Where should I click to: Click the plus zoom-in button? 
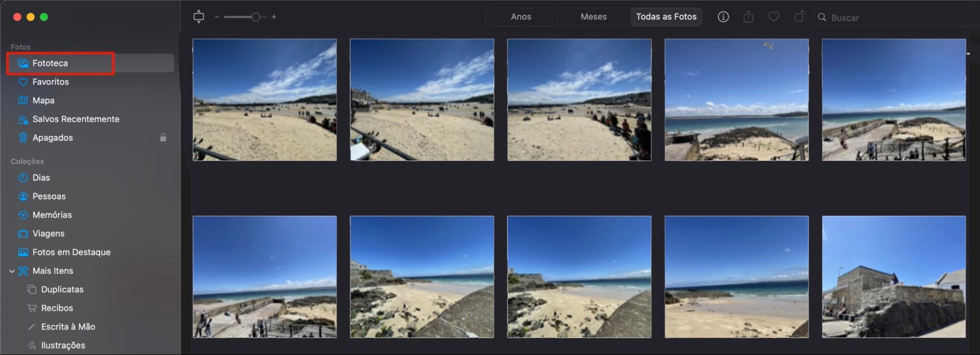tap(274, 17)
